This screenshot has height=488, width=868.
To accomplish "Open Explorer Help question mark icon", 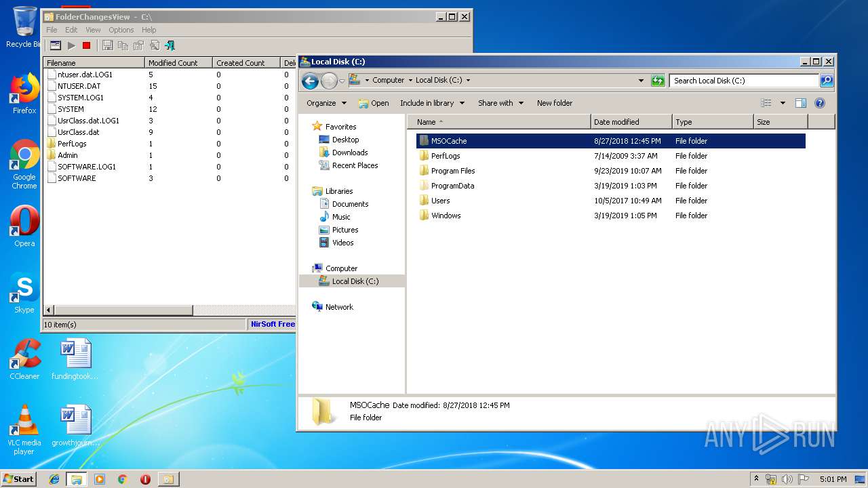I will [820, 103].
